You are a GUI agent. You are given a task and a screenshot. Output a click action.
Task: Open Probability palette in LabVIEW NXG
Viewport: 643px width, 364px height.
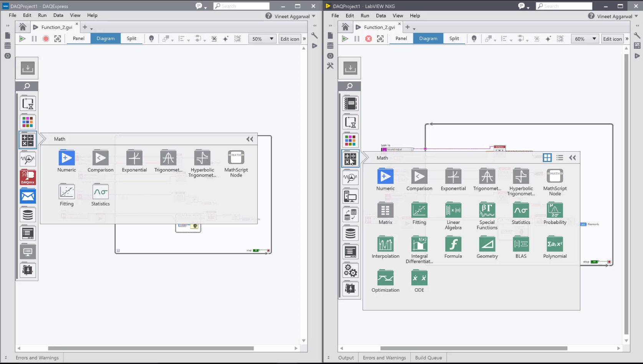click(555, 213)
